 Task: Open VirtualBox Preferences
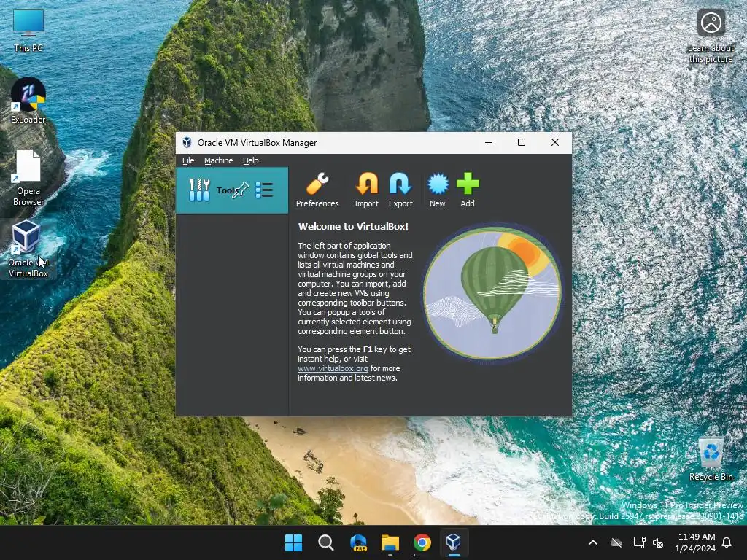(x=317, y=190)
